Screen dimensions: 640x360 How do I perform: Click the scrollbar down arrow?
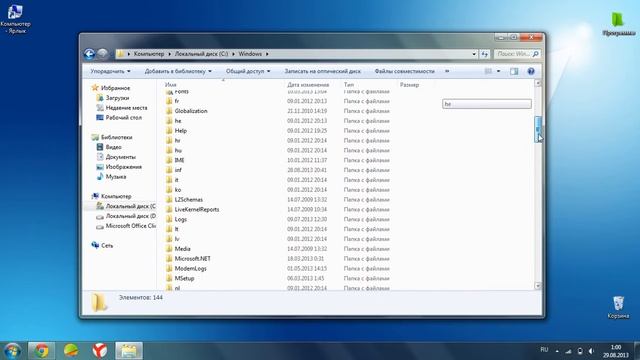click(x=538, y=286)
